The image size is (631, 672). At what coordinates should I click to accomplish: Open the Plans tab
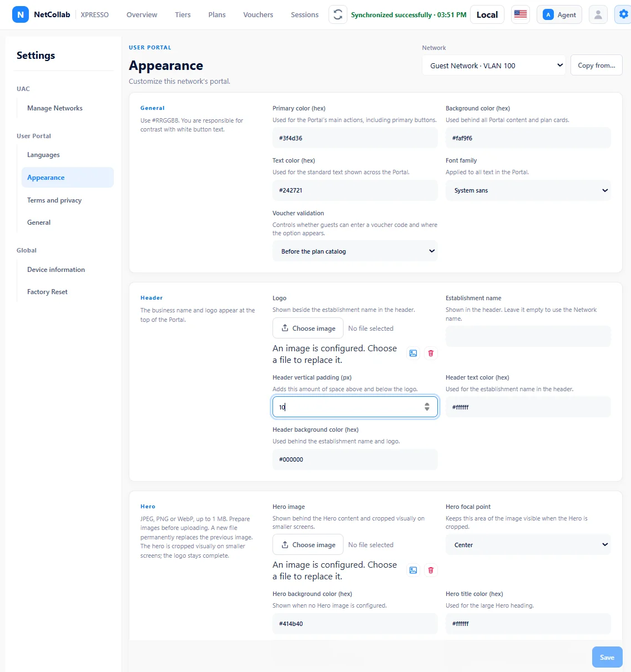click(217, 14)
